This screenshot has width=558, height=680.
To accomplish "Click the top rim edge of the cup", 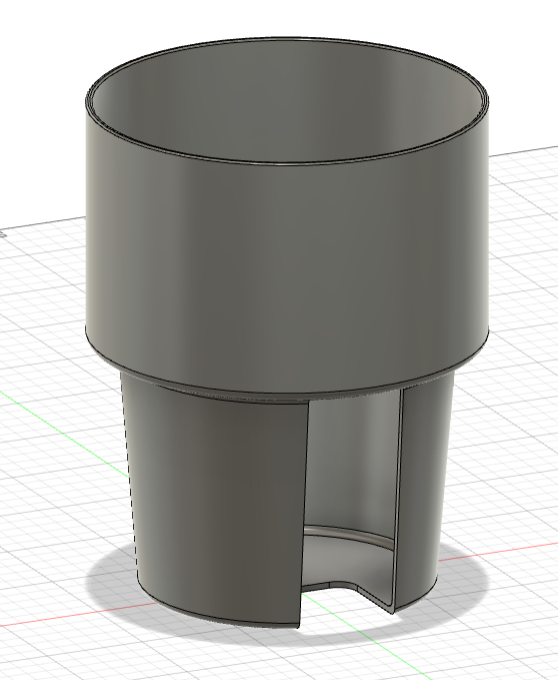I will (286, 39).
